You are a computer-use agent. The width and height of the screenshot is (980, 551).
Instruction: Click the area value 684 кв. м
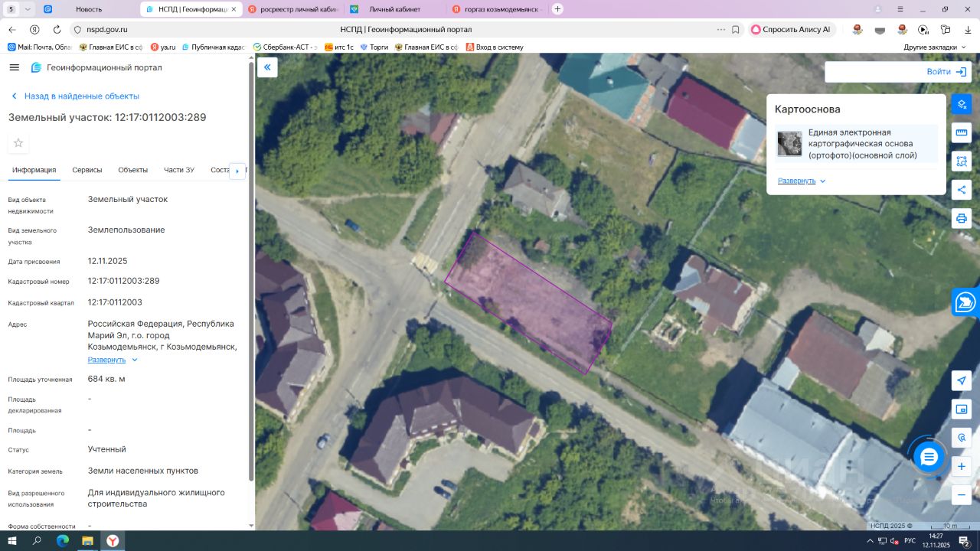tap(106, 379)
